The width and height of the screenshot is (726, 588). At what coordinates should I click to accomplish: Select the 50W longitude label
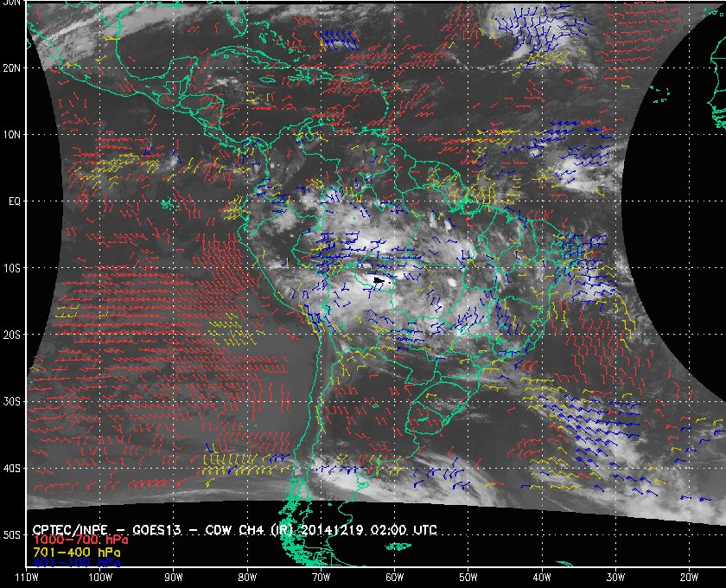468,578
